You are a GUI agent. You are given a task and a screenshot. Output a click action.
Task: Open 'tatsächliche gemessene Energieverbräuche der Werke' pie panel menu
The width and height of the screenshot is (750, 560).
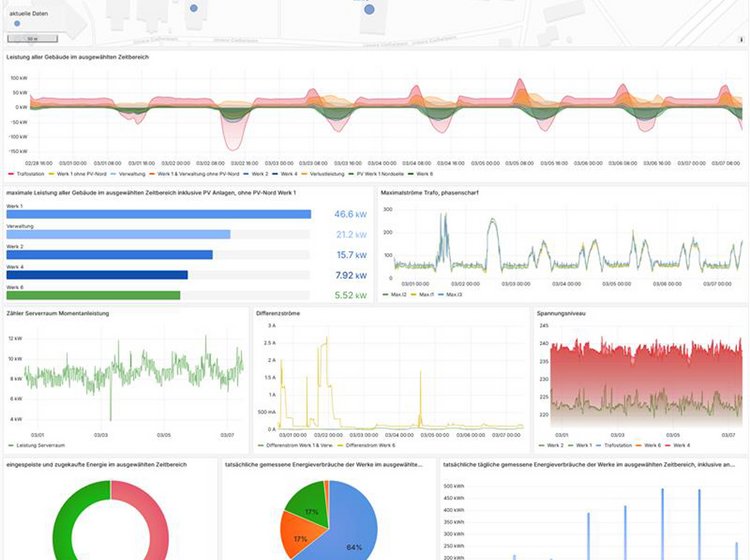click(324, 465)
